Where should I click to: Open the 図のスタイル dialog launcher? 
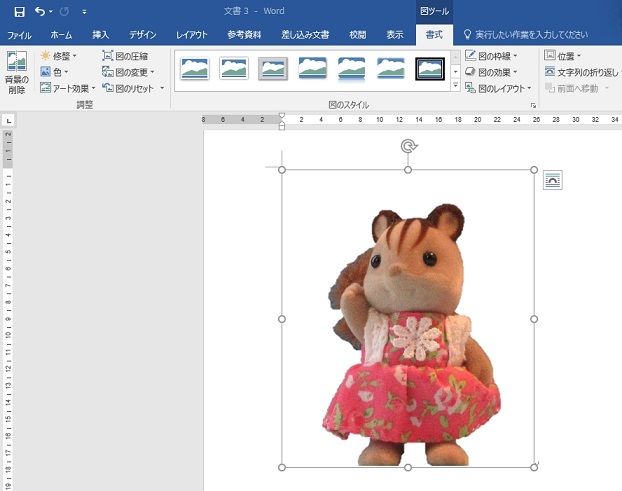coord(533,105)
